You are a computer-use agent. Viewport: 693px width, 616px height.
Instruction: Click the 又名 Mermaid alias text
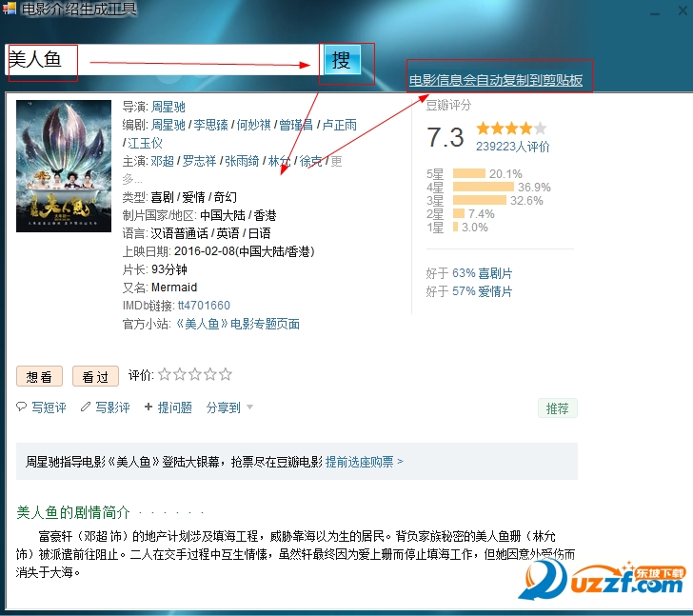[160, 288]
